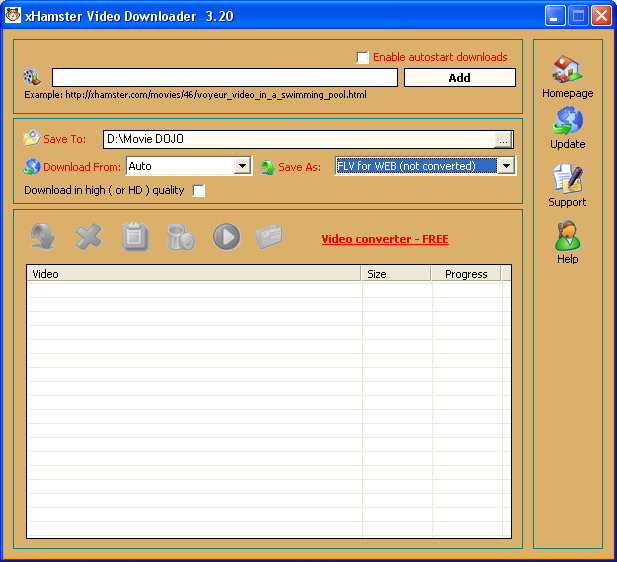Click the open folder toolbar icon
617x562 pixels.
tap(269, 236)
